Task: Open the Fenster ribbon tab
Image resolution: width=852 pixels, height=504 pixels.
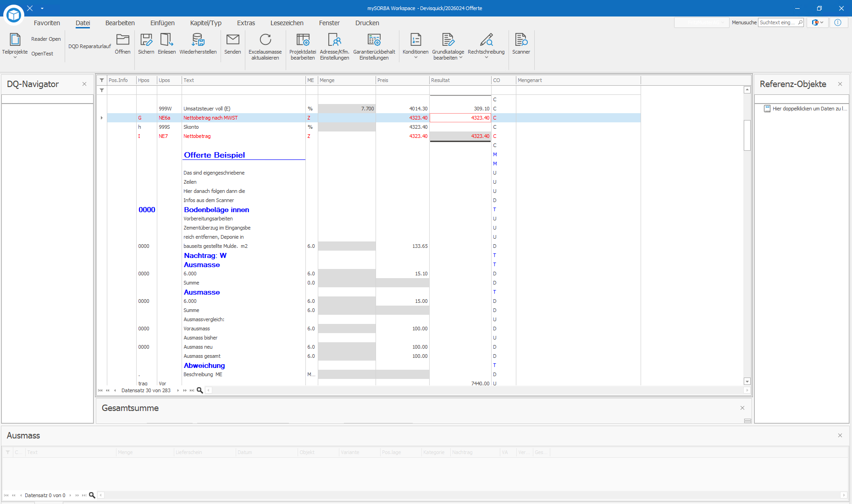Action: (329, 23)
